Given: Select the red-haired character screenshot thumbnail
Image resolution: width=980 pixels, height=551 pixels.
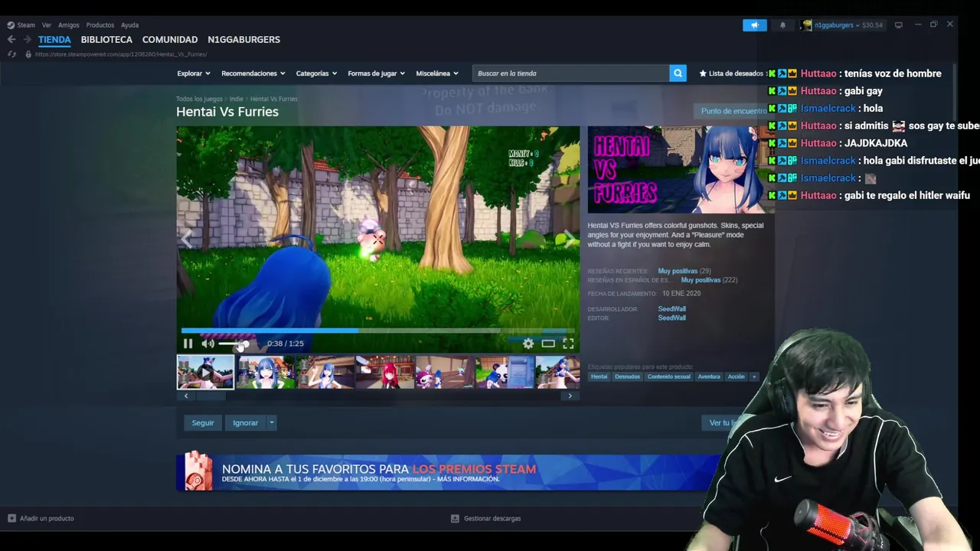Looking at the screenshot, I should (385, 373).
